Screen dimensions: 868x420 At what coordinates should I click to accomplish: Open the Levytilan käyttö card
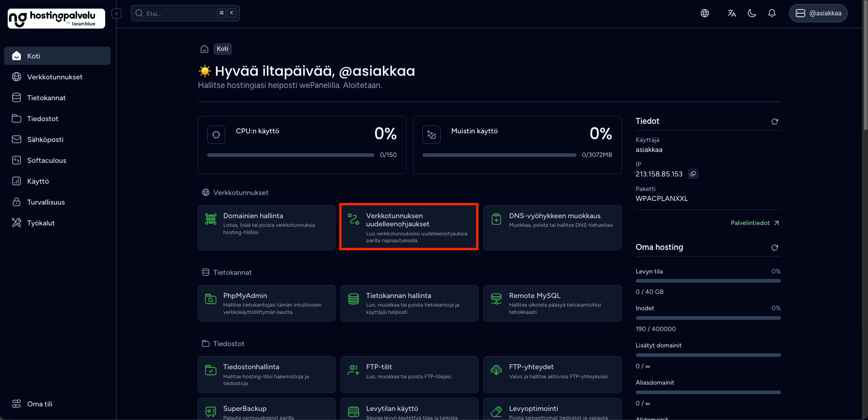coord(409,409)
